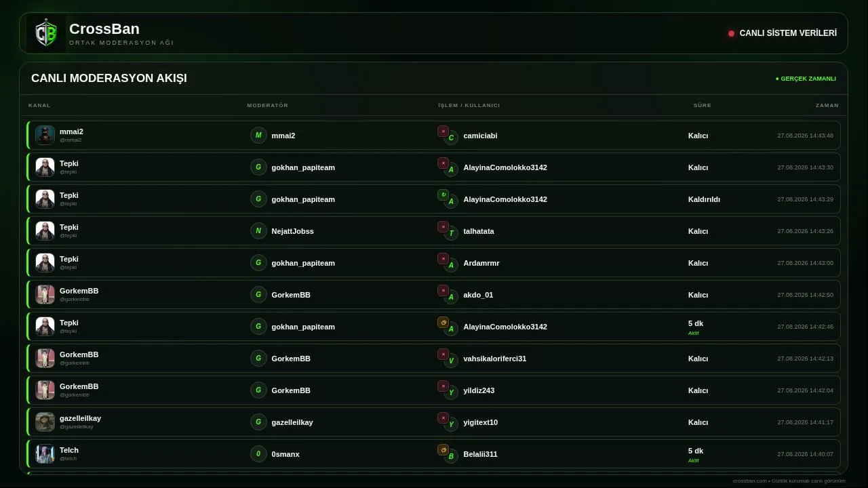Click the green unban icon beside AlayinaComolokko3142
The image size is (868, 488).
[x=443, y=195]
